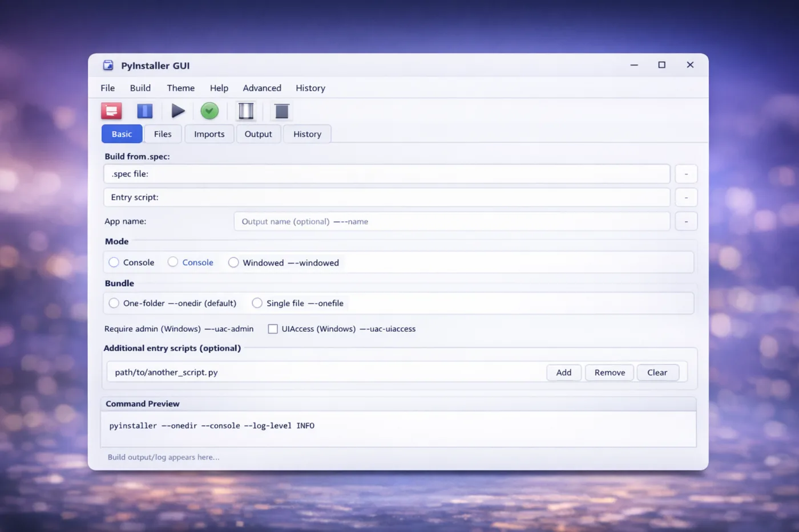Select the Single file --onefile bundle option
Image resolution: width=799 pixels, height=532 pixels.
pyautogui.click(x=257, y=303)
